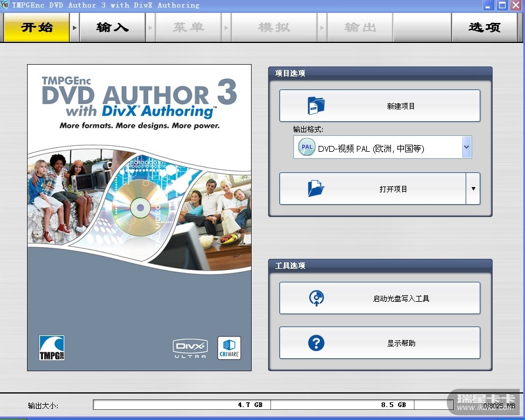Open the 输出 (Output) tab
Image resolution: width=525 pixels, height=420 pixels.
[x=360, y=28]
